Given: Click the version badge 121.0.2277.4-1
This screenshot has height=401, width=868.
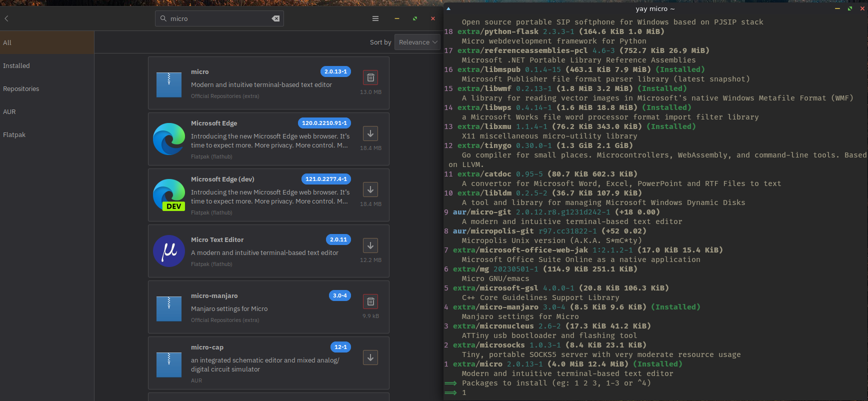Looking at the screenshot, I should click(326, 179).
